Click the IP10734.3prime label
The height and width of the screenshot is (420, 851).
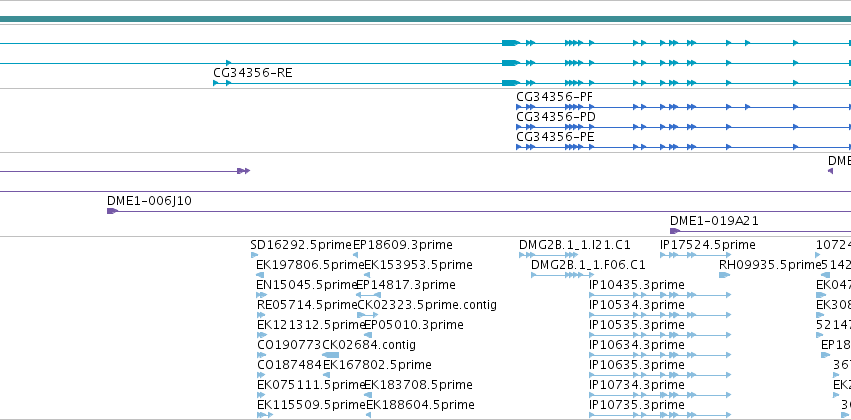[637, 385]
